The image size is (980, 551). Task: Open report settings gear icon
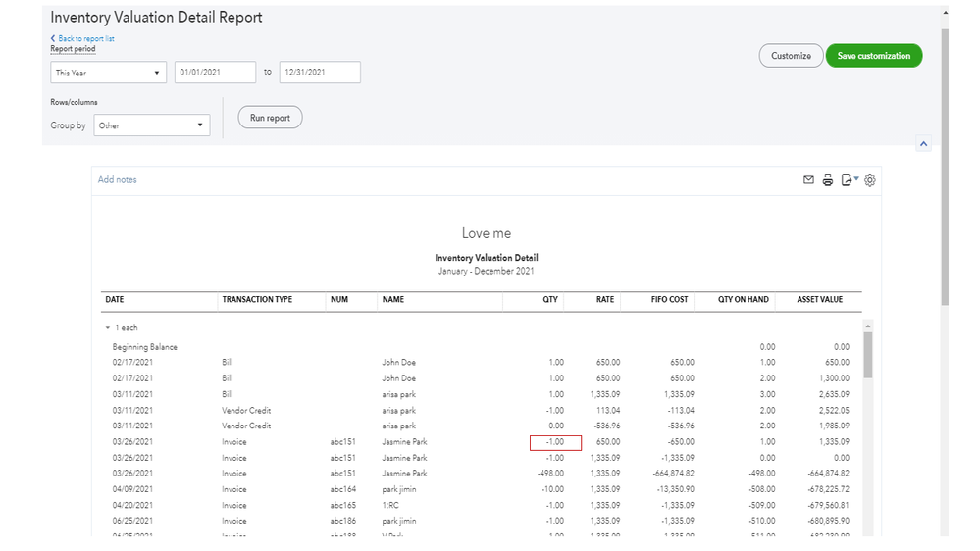click(870, 180)
